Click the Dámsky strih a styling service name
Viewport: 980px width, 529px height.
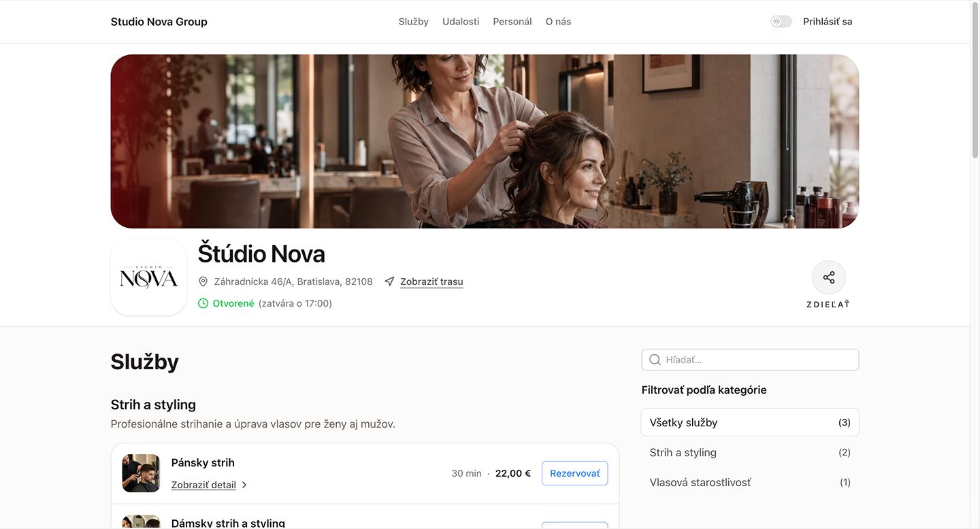pos(228,523)
